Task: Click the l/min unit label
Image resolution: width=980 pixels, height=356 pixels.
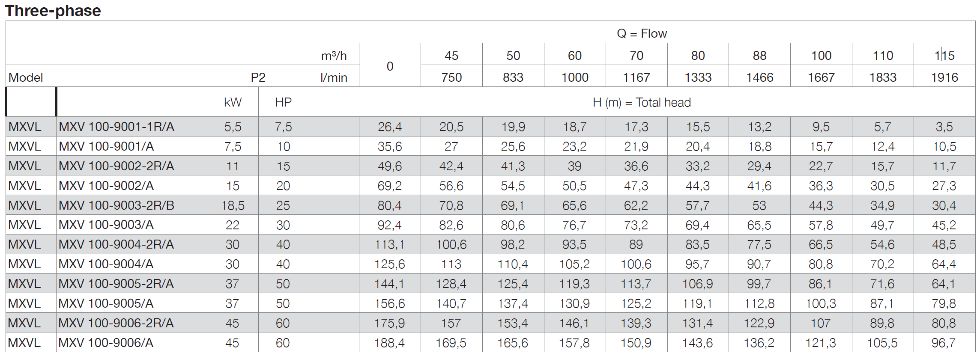Action: pyautogui.click(x=334, y=77)
